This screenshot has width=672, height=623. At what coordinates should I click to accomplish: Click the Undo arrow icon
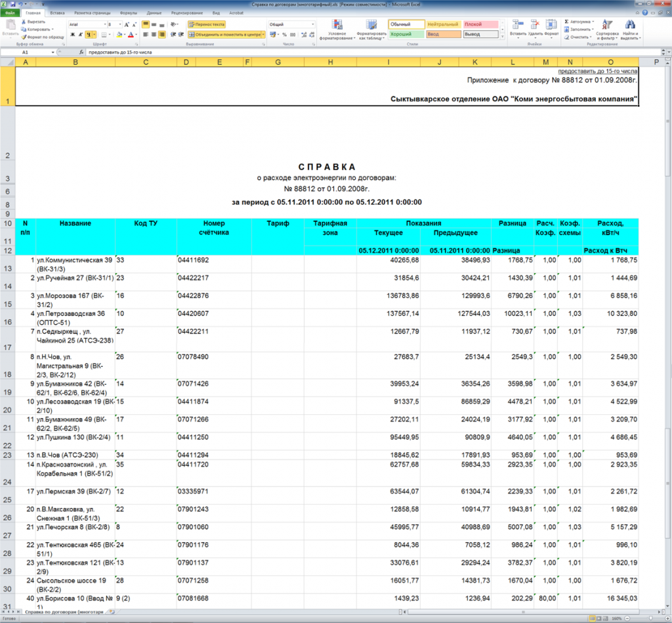tap(20, 5)
